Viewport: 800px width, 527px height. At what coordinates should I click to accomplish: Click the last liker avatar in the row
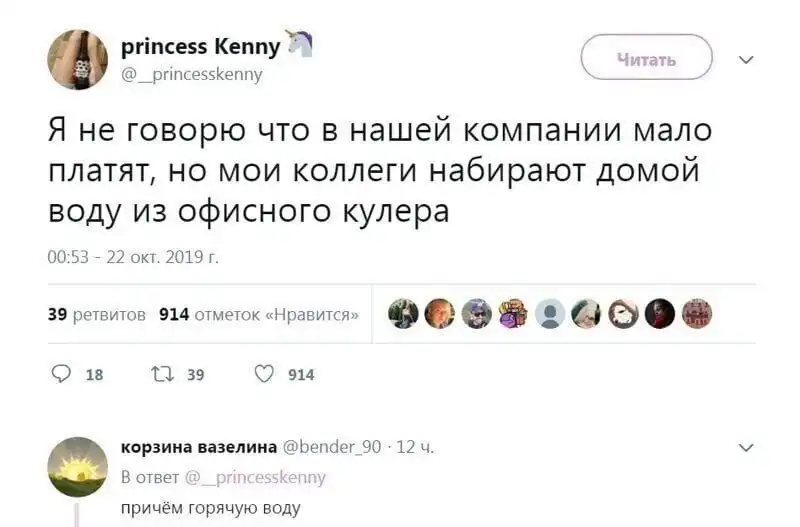pyautogui.click(x=696, y=314)
